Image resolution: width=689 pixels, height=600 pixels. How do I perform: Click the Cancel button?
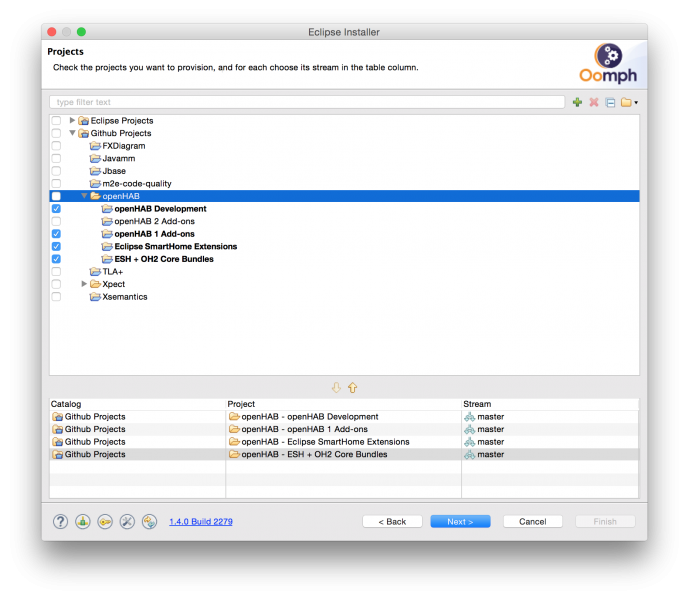533,521
